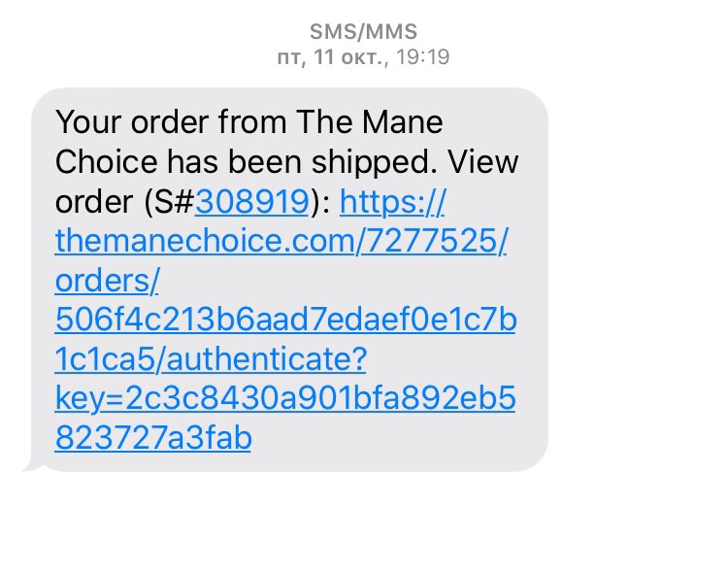Click the word View ending the second line

[x=482, y=161]
